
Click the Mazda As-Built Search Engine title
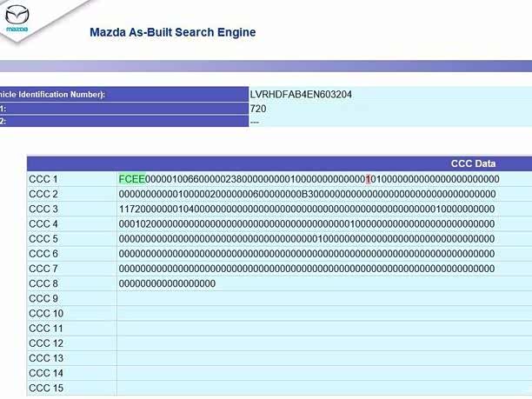click(173, 33)
